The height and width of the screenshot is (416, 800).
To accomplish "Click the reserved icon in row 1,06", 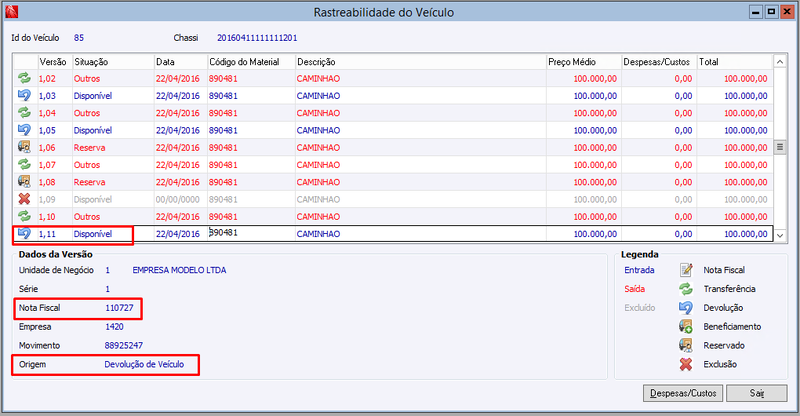I will coord(24,148).
